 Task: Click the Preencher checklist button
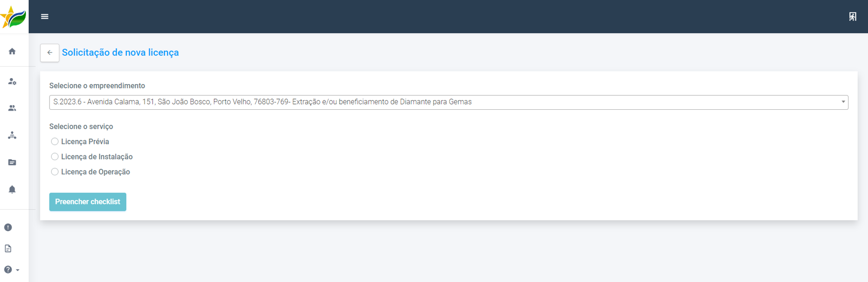tap(88, 202)
